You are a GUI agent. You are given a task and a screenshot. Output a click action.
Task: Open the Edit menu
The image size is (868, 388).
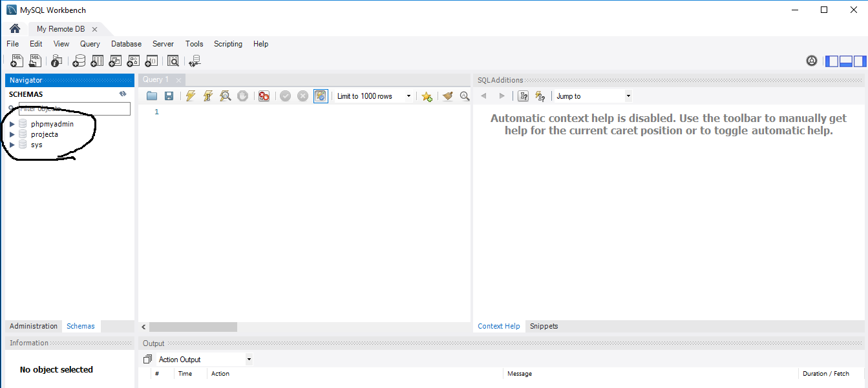(36, 44)
